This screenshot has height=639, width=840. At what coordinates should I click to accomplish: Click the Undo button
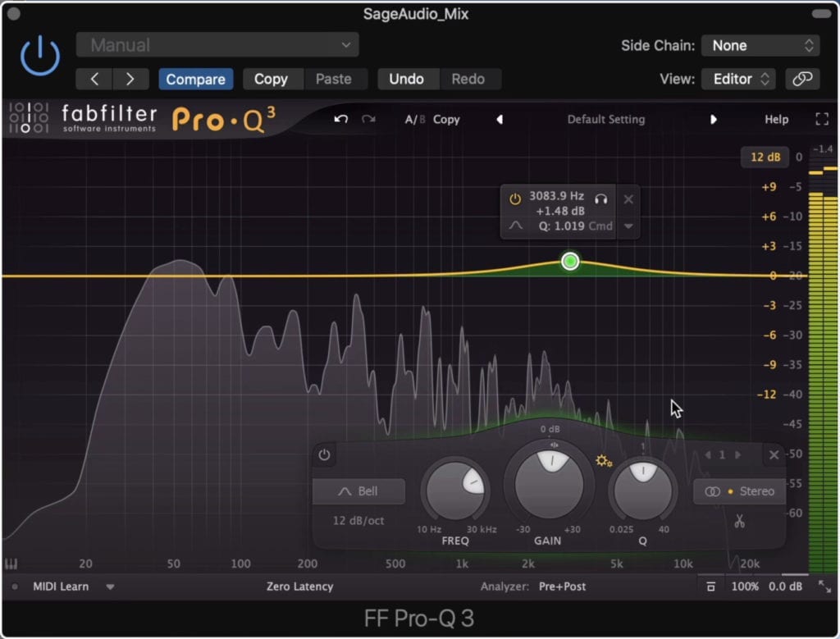[407, 80]
